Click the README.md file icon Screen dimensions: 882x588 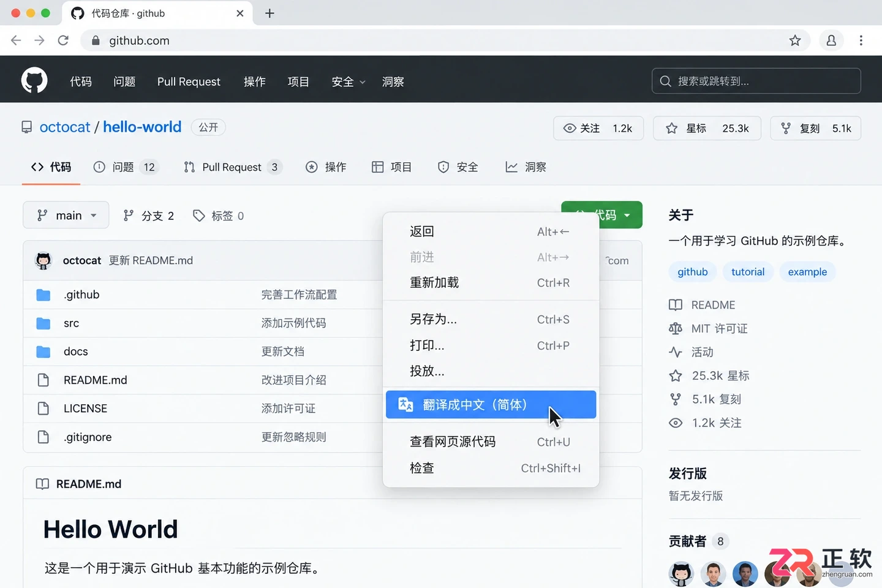(43, 380)
